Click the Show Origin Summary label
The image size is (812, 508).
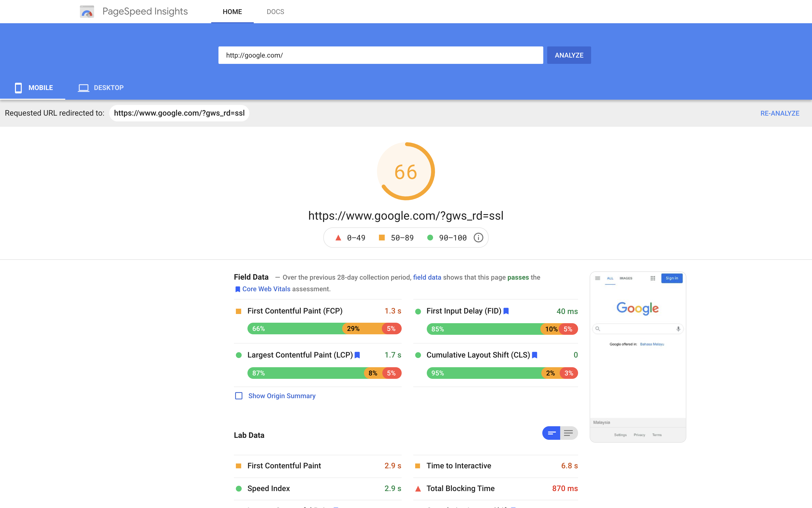coord(282,396)
